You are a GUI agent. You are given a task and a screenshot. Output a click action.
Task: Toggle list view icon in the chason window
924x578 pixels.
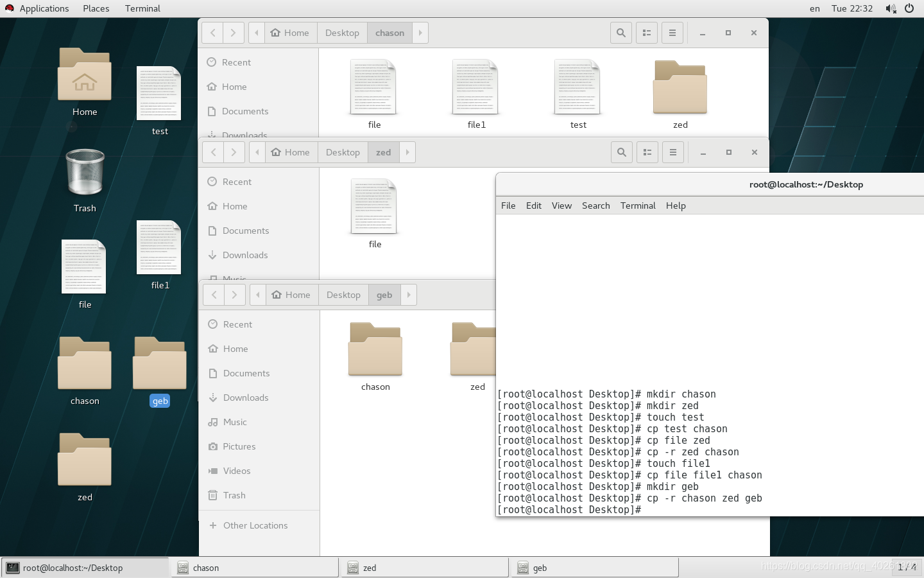pos(646,33)
